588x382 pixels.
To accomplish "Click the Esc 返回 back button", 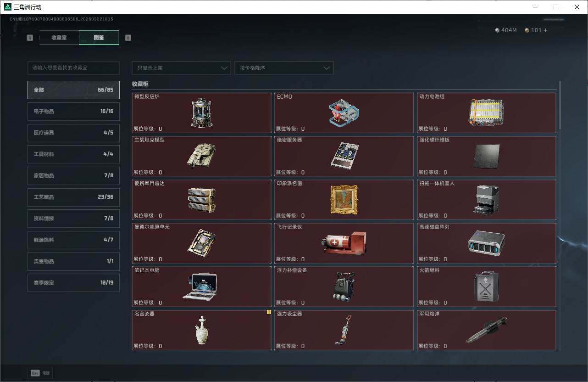I will click(40, 373).
